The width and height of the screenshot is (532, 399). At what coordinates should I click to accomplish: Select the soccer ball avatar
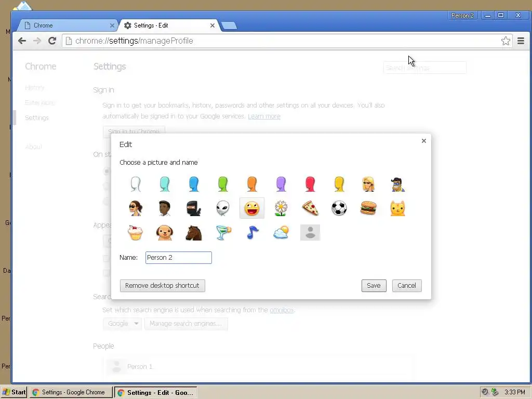[x=339, y=208]
